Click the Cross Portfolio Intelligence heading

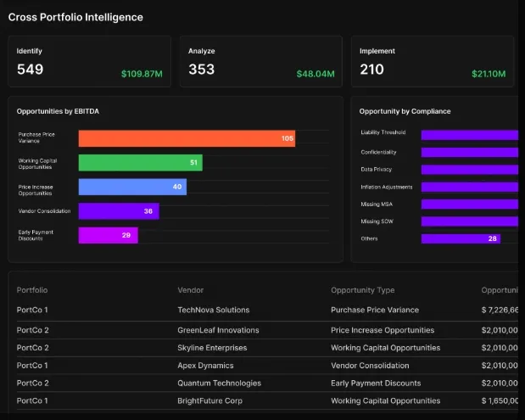[75, 17]
